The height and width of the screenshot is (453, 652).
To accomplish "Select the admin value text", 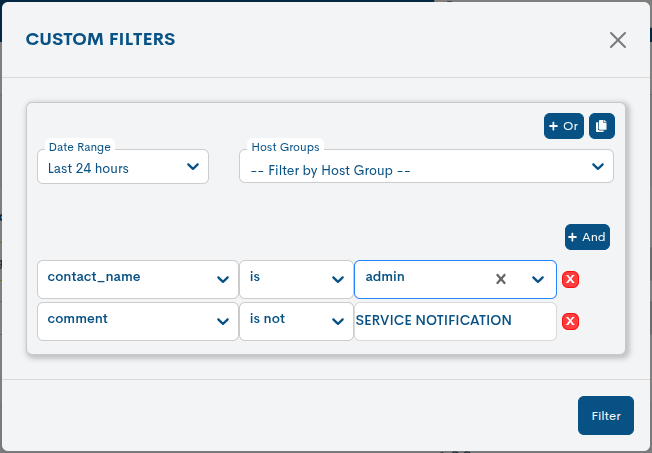I will point(385,277).
